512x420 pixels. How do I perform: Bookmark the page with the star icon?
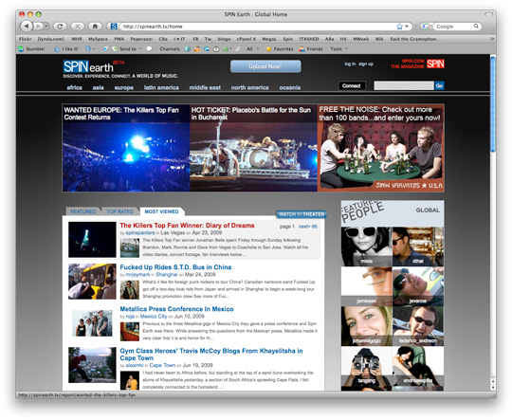[x=399, y=27]
